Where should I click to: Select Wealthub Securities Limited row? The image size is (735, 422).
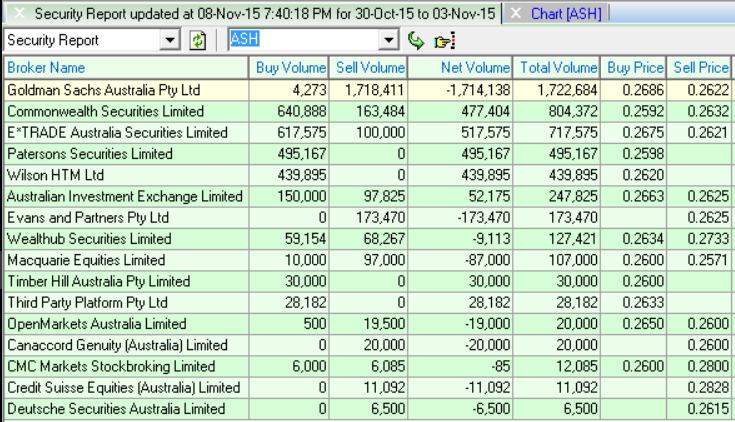click(x=368, y=239)
